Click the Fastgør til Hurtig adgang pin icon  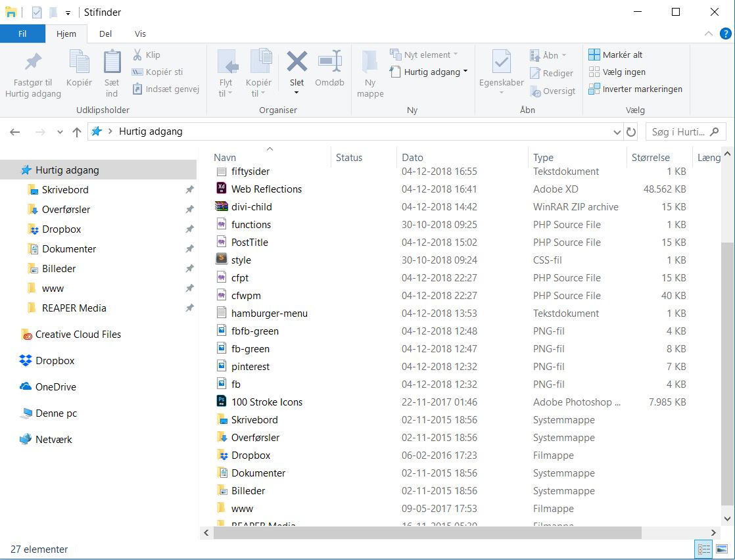33,61
